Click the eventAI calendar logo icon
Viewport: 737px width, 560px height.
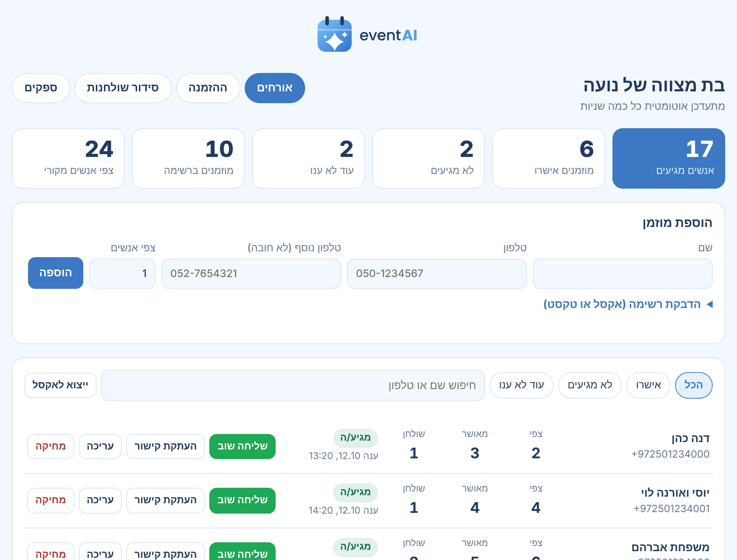[x=335, y=34]
